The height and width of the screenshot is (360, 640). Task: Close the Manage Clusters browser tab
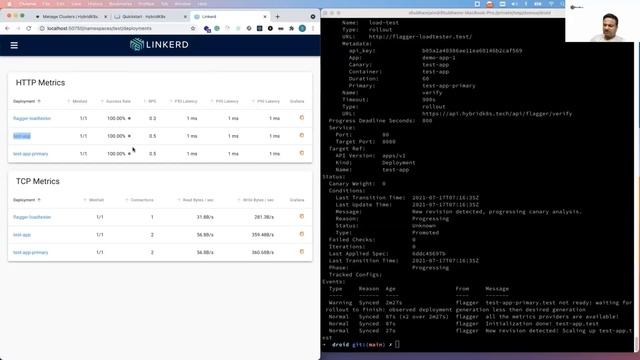(x=105, y=17)
